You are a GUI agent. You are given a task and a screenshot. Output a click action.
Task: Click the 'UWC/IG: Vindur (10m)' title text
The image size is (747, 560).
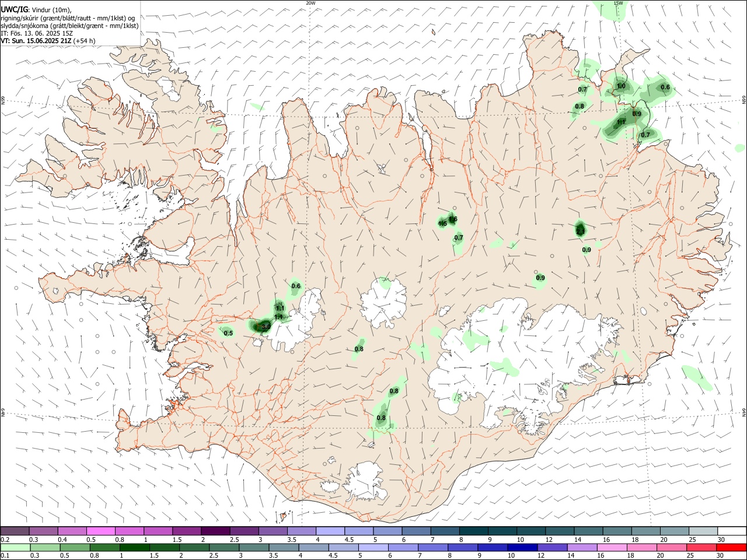pyautogui.click(x=36, y=10)
